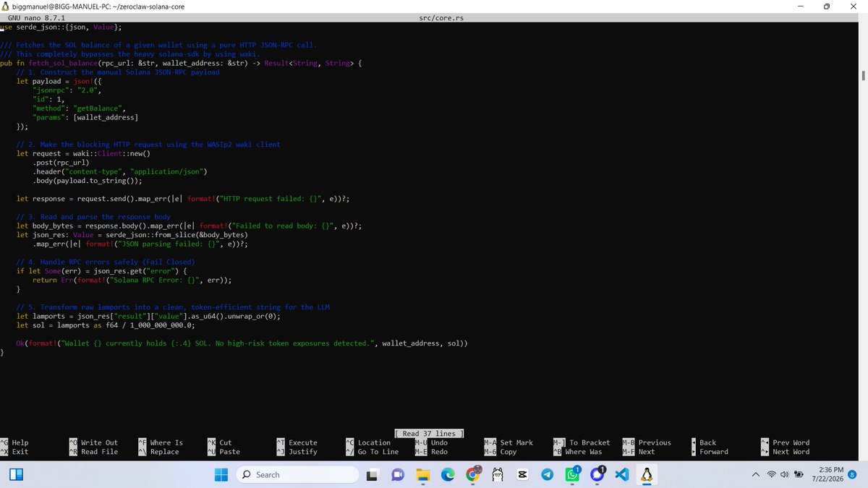Click the taskbar Search box
This screenshot has width=868, height=488.
(298, 474)
